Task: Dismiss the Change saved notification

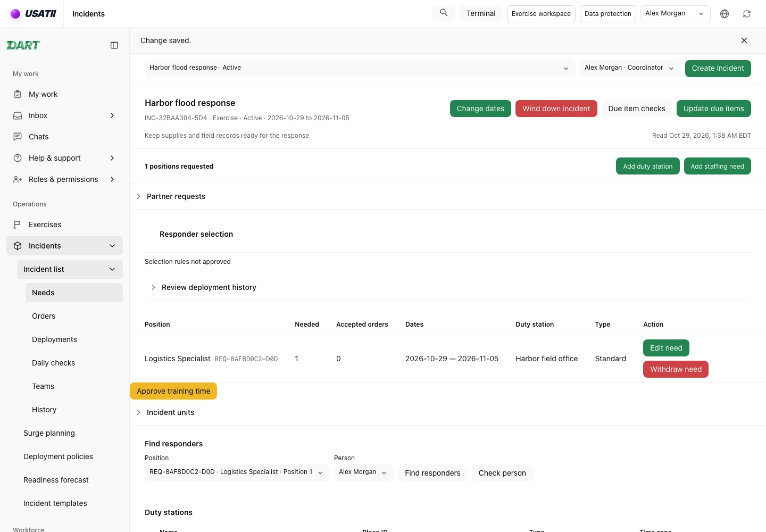Action: pos(744,40)
